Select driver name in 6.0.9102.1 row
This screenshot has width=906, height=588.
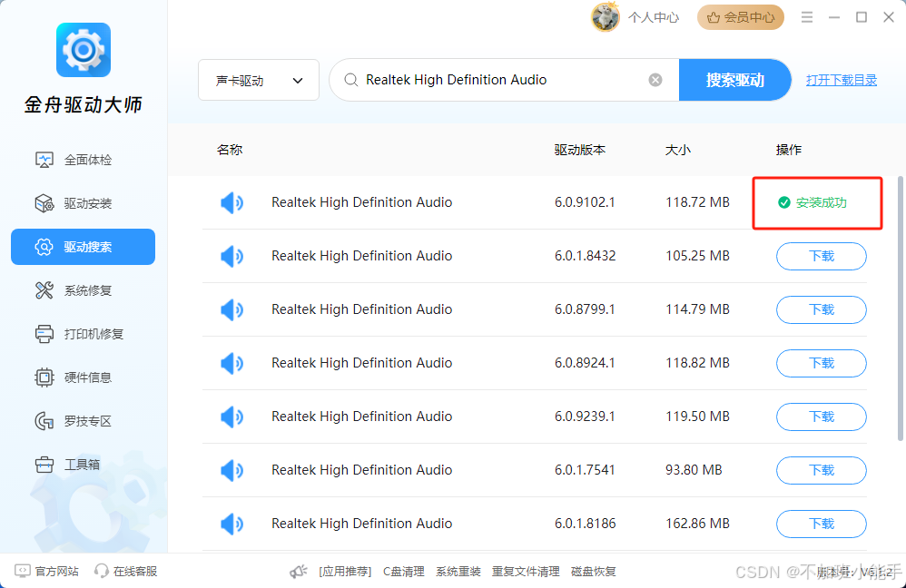tap(361, 202)
